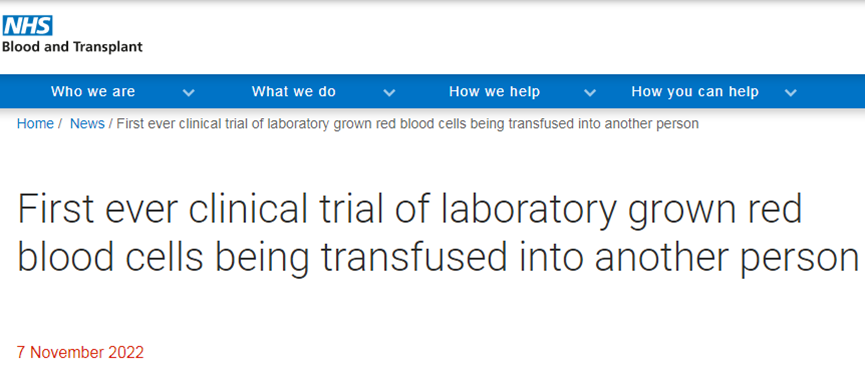Click the 7 November 2022 date
Viewport: 865px width, 365px height.
click(81, 352)
